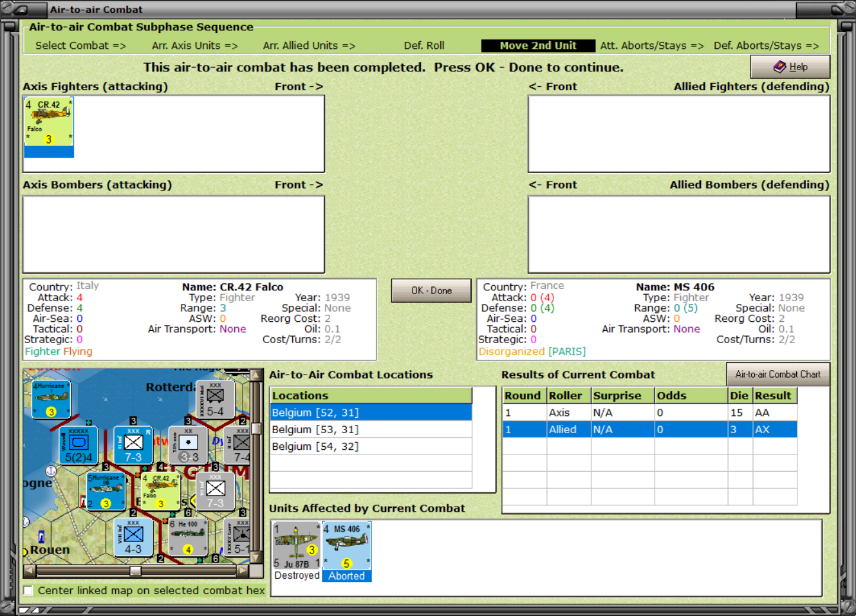Select the II Inf 7-3 counter on map

click(x=133, y=445)
